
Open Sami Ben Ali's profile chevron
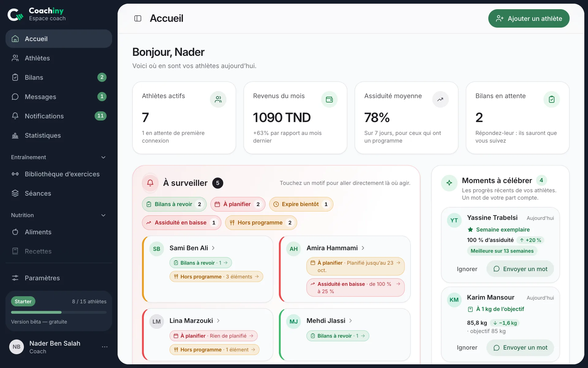(x=213, y=248)
